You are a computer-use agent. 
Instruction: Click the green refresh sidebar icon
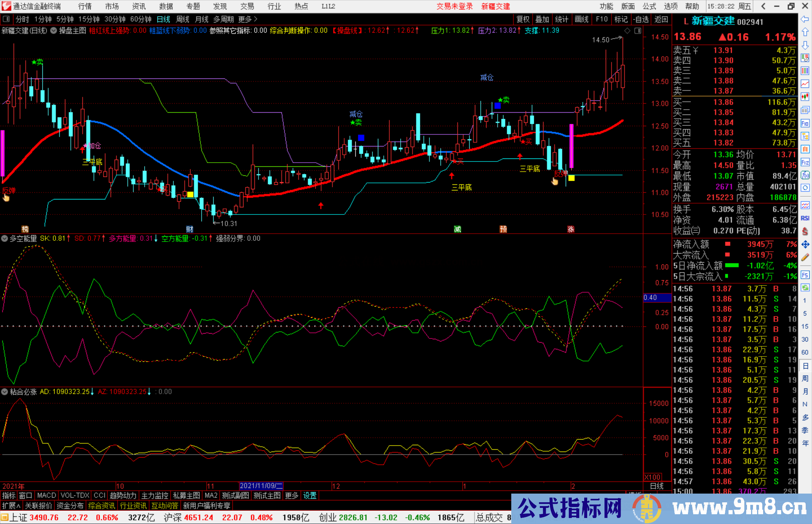click(x=805, y=288)
